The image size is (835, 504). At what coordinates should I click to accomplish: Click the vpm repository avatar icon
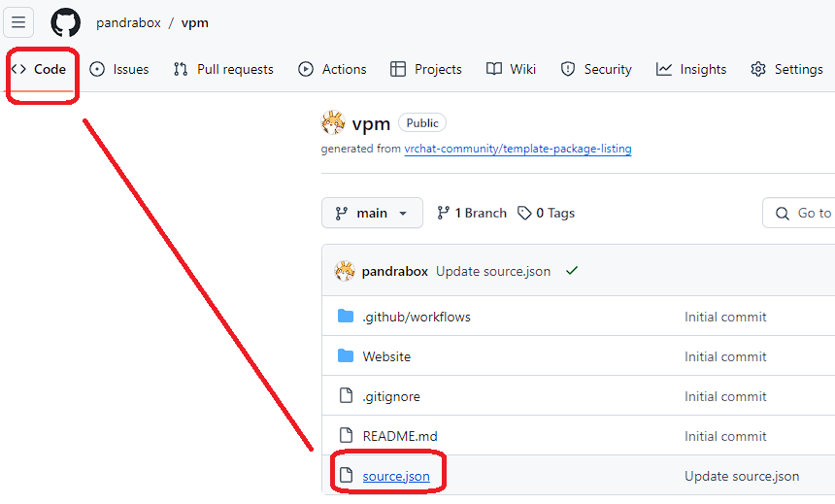click(333, 123)
